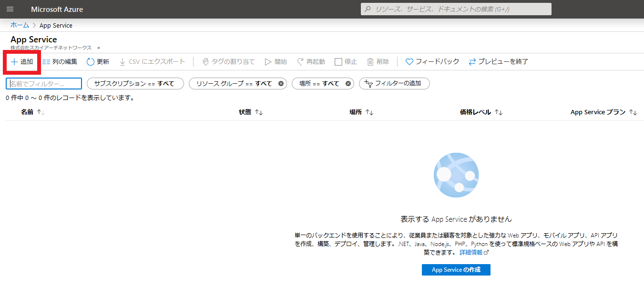The height and width of the screenshot is (286, 644).
Task: Focus the top resource search box
Action: click(x=456, y=9)
